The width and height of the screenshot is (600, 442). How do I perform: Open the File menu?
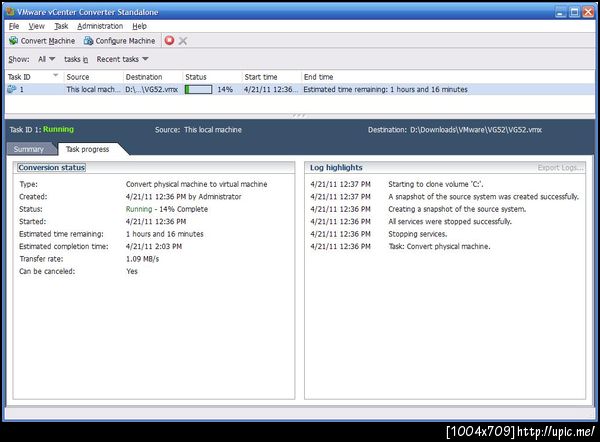coord(14,26)
